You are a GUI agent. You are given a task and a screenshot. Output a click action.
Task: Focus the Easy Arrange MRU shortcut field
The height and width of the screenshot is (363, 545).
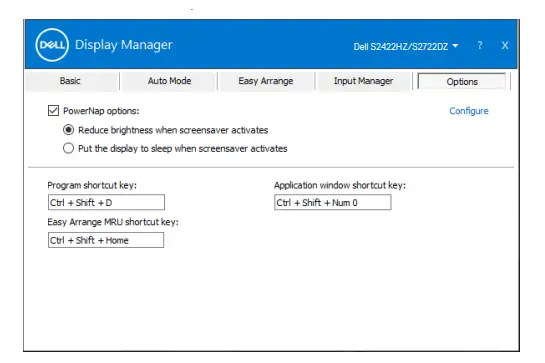click(x=106, y=240)
